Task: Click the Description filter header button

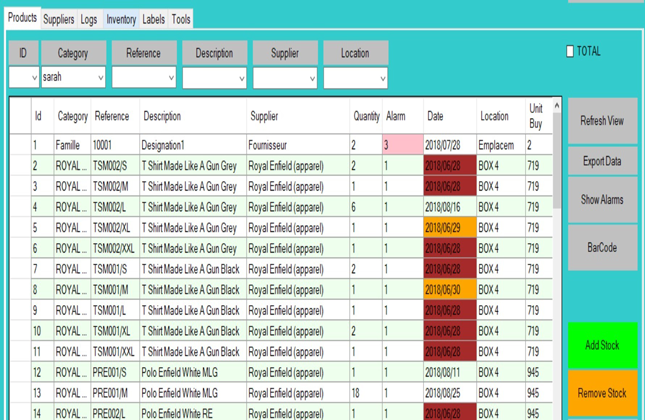Action: (215, 53)
